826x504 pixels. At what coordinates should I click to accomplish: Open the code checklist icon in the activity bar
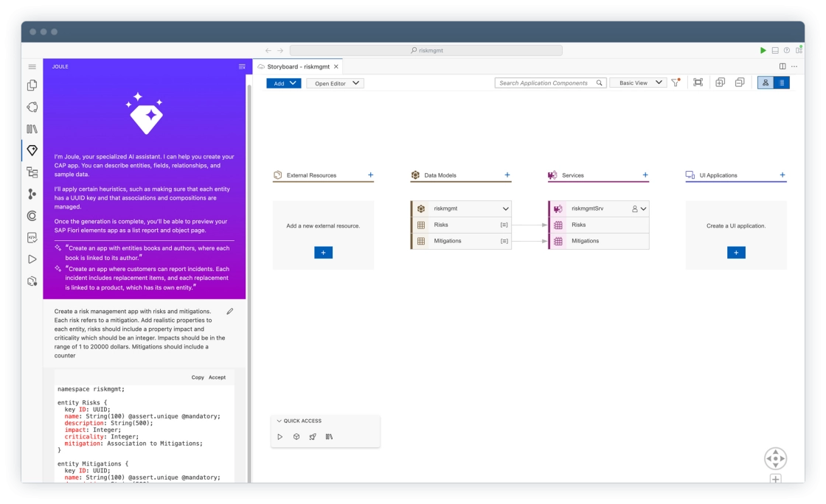pos(32,238)
